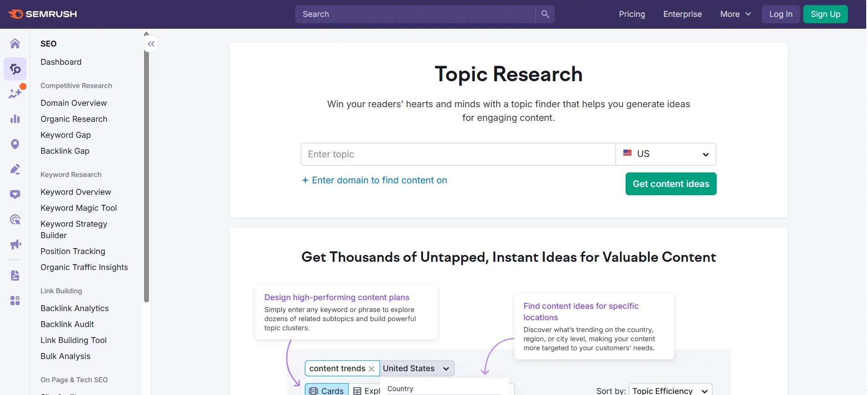
Task: Select the SEO toolkit sidebar icon
Action: pyautogui.click(x=15, y=69)
